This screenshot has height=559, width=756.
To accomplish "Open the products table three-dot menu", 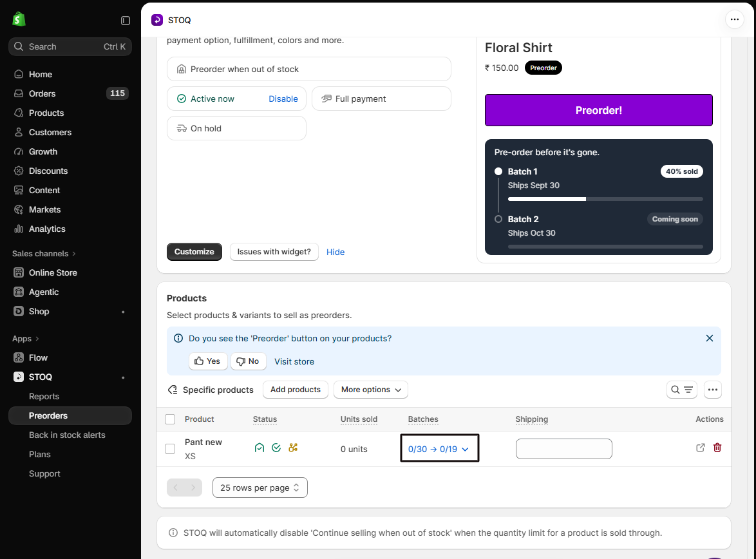I will pyautogui.click(x=713, y=390).
